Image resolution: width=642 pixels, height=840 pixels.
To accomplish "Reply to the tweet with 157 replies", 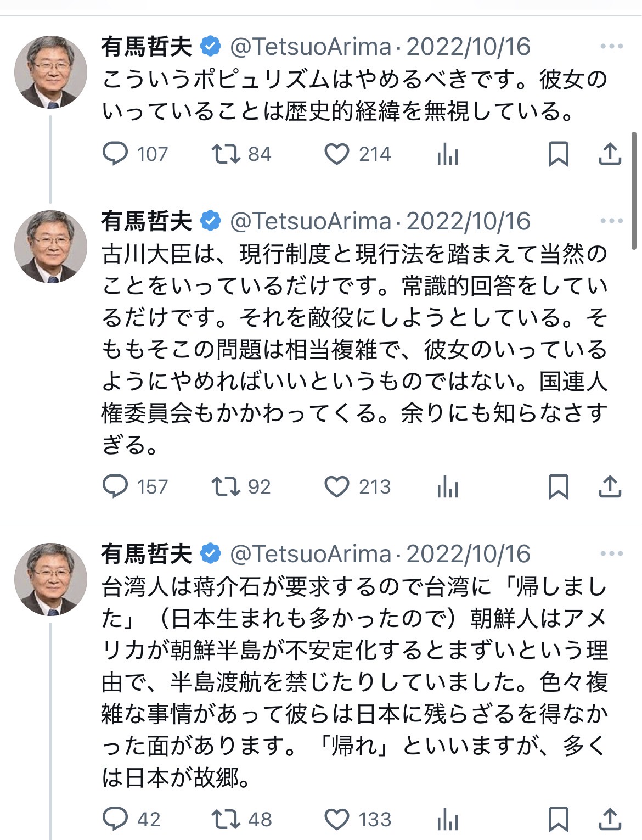I will click(x=115, y=487).
